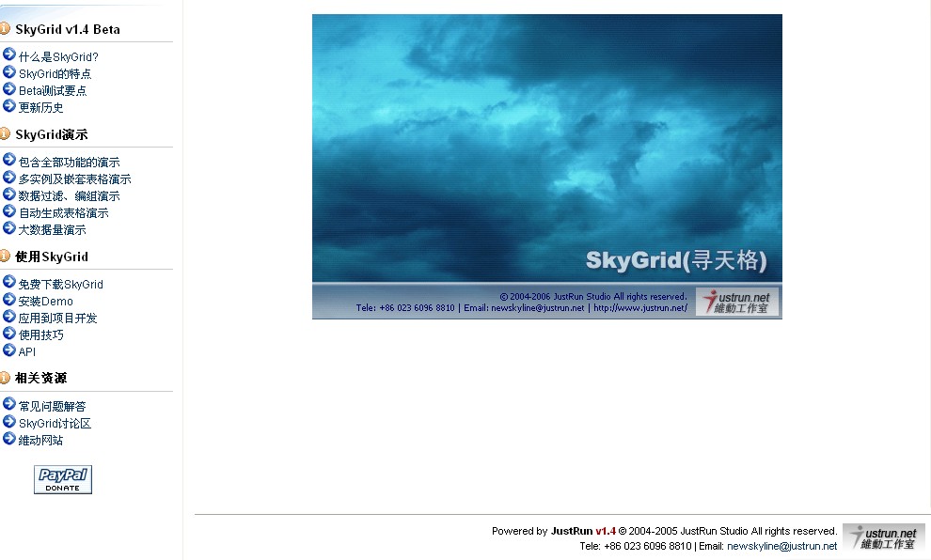Screen dimensions: 931x560
Task: Go to Beta测试要点
Action: [53, 91]
